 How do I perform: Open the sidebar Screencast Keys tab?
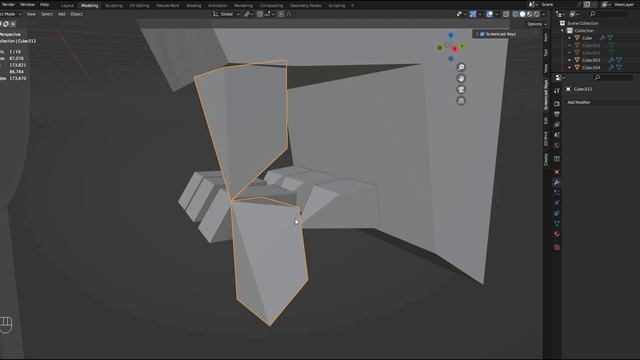tap(546, 95)
